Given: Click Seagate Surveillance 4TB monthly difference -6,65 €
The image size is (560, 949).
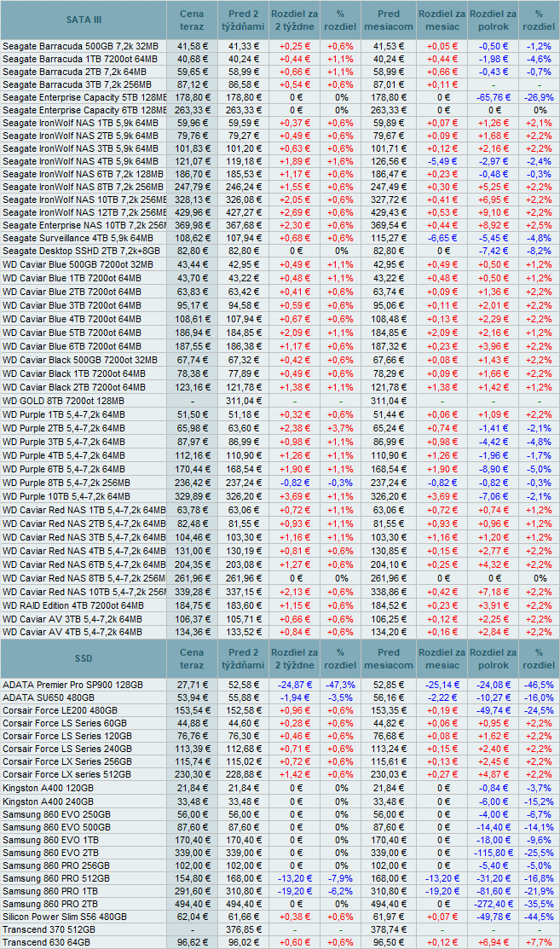Looking at the screenshot, I should pos(442,238).
